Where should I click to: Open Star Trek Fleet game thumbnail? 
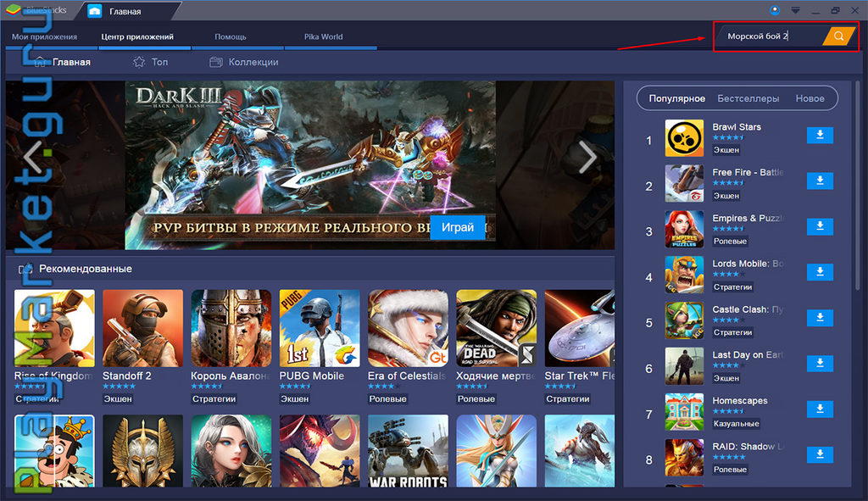580,328
